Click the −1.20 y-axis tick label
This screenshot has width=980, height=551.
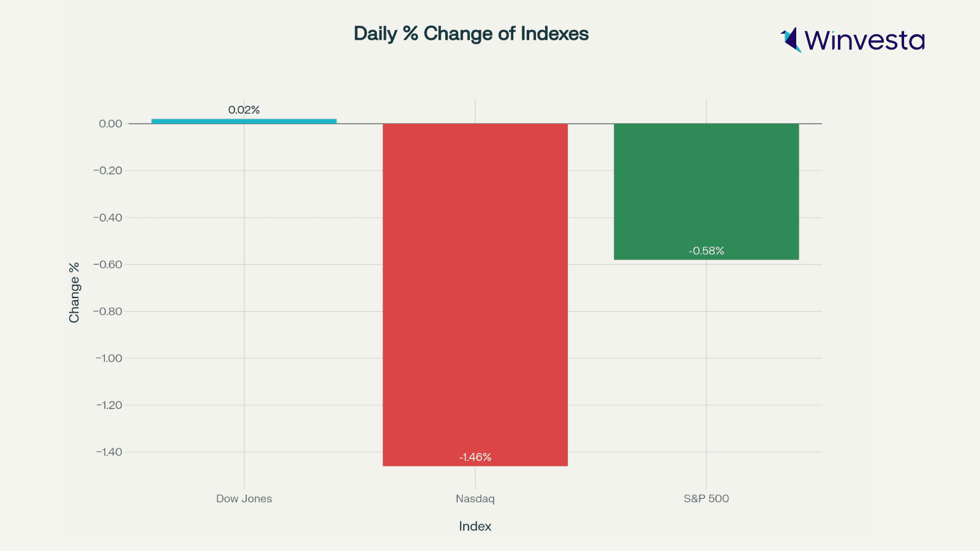108,405
